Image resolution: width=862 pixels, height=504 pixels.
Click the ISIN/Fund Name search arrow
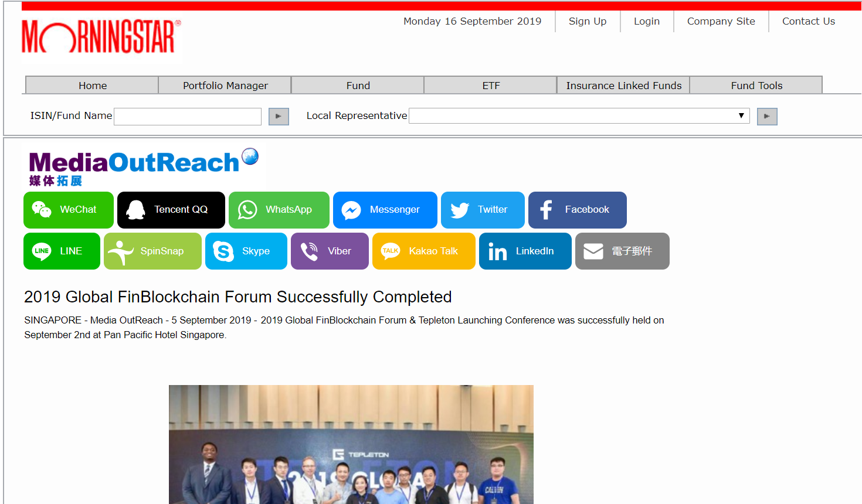(x=279, y=117)
